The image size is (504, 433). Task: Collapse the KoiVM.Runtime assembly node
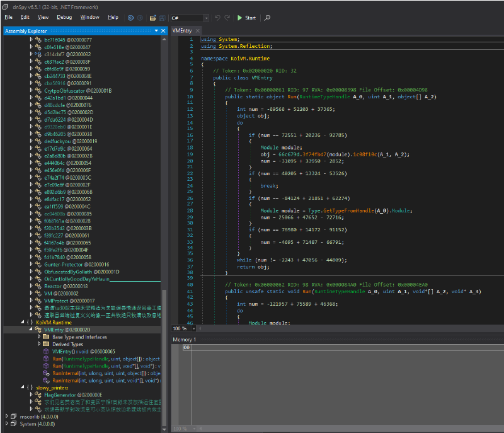coord(23,321)
